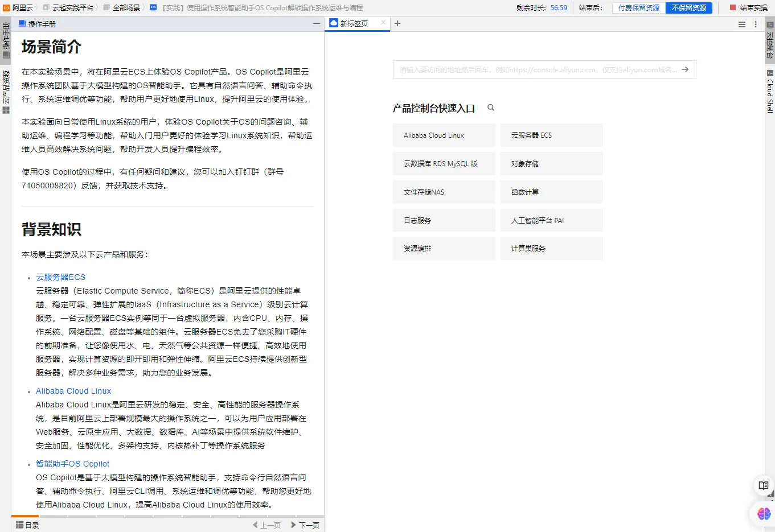Screen dimensions: 775x532
Task: Open the Cloud Shell right side tab
Action: pos(770,91)
